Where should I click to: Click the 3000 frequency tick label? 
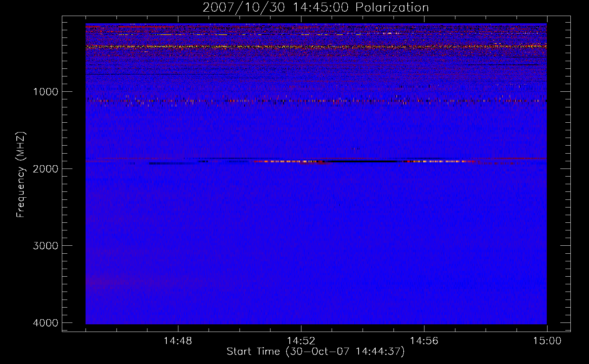click(46, 245)
